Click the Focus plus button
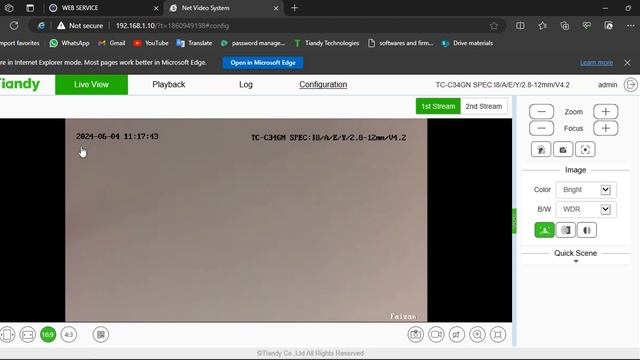The image size is (640, 360). click(605, 128)
